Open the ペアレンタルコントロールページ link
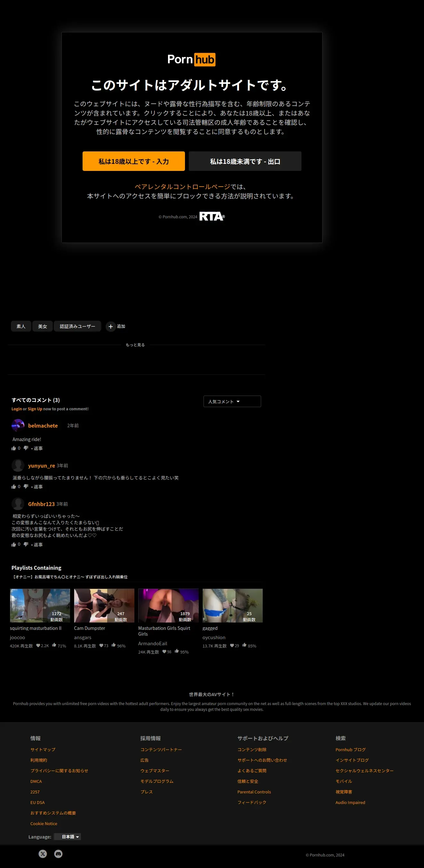The width and height of the screenshot is (424, 868). (182, 187)
